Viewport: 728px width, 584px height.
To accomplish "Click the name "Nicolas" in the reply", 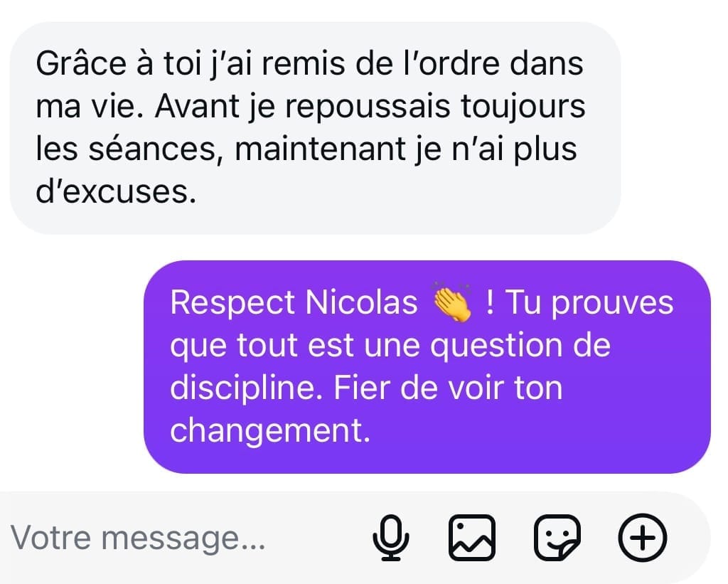I will 362,302.
